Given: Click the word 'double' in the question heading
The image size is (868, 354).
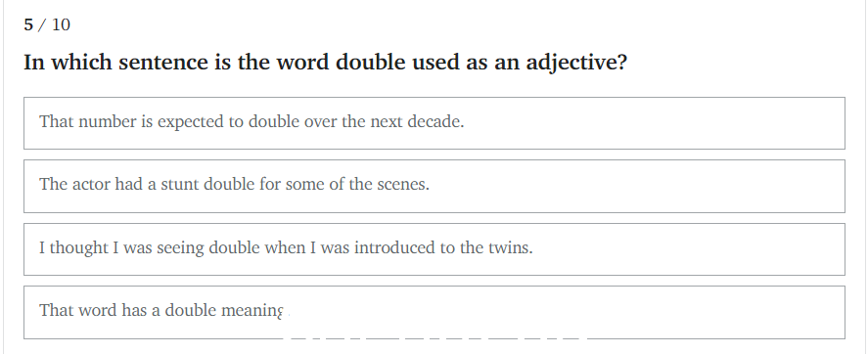Looking at the screenshot, I should tap(371, 62).
